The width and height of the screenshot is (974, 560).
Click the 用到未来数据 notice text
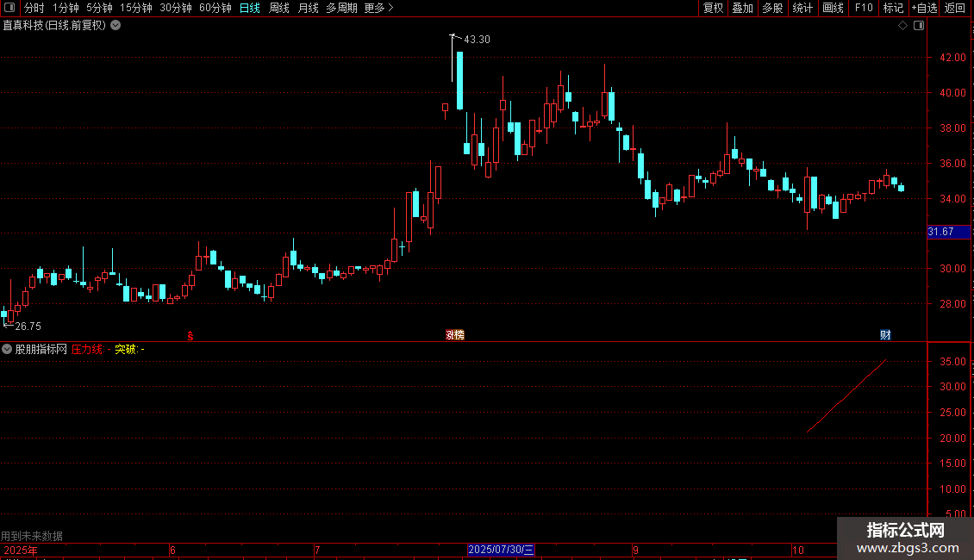(x=32, y=536)
